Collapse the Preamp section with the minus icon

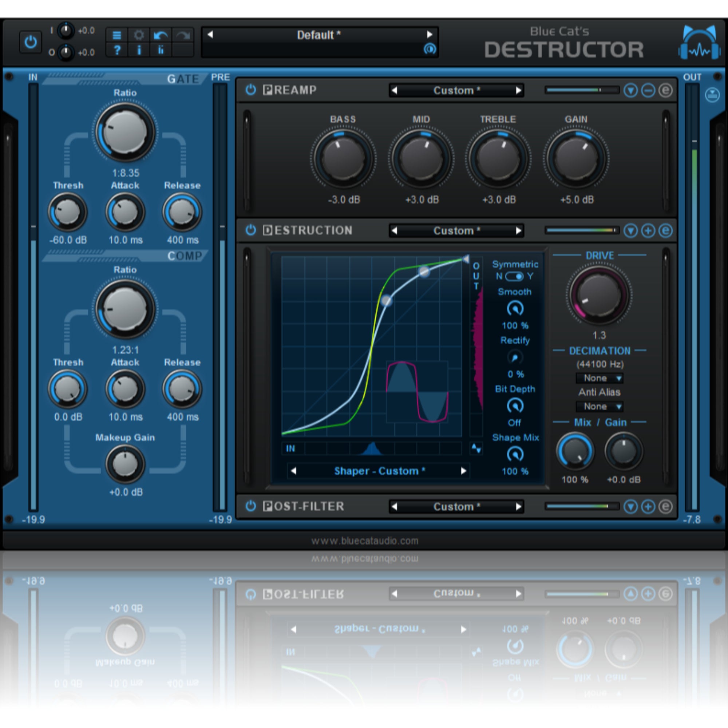pyautogui.click(x=648, y=90)
